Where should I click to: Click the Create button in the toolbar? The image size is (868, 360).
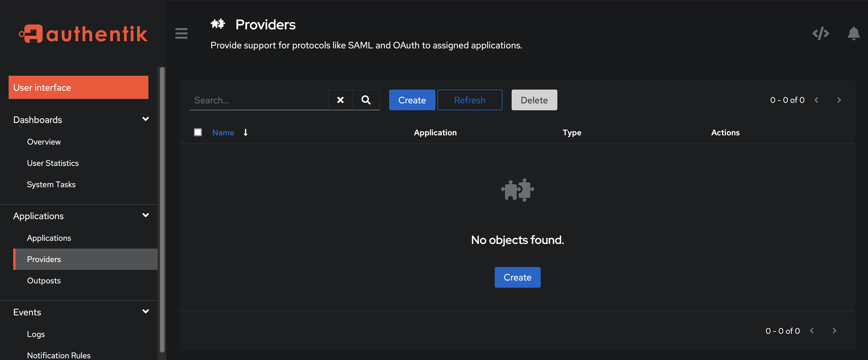coord(412,100)
